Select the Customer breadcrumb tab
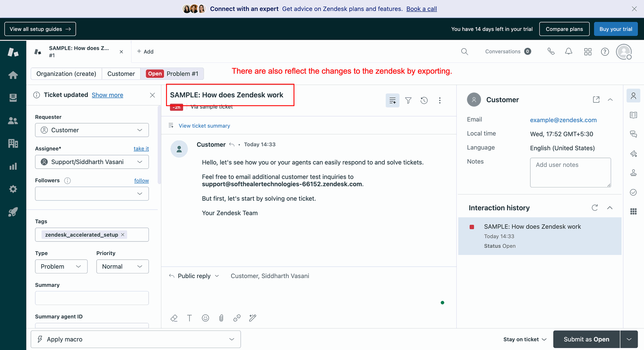644x350 pixels. (x=121, y=74)
